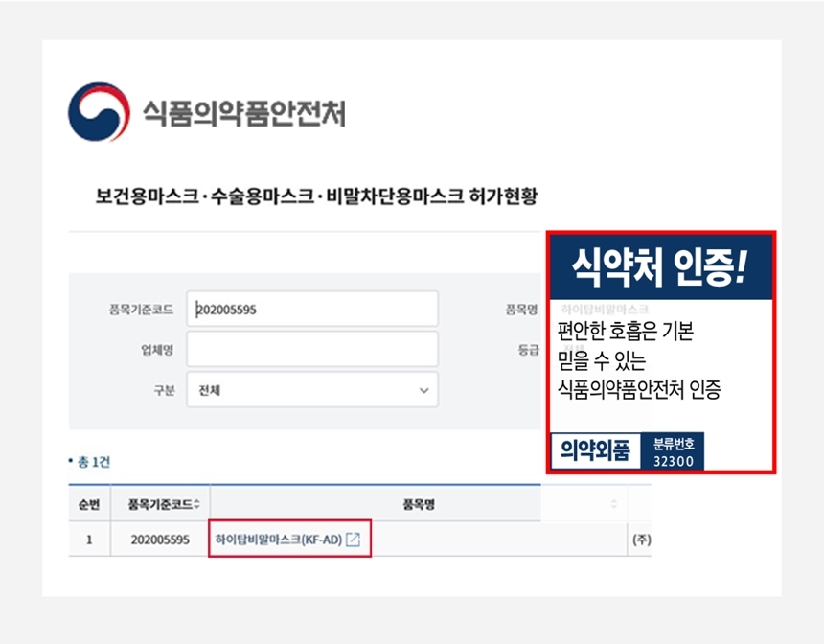
Task: Click the 품목명 column header
Action: pyautogui.click(x=418, y=504)
